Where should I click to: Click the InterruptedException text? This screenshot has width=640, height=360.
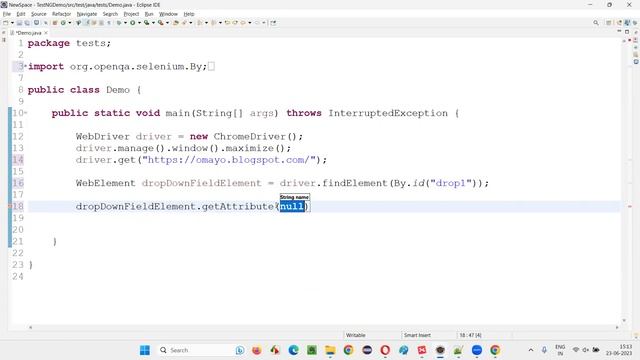coord(388,113)
